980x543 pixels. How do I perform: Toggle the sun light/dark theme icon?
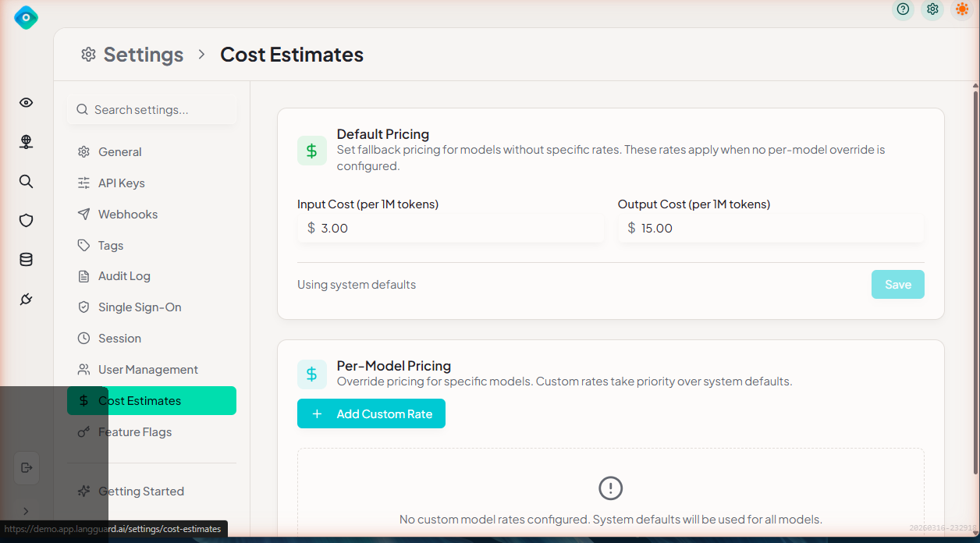pyautogui.click(x=962, y=9)
